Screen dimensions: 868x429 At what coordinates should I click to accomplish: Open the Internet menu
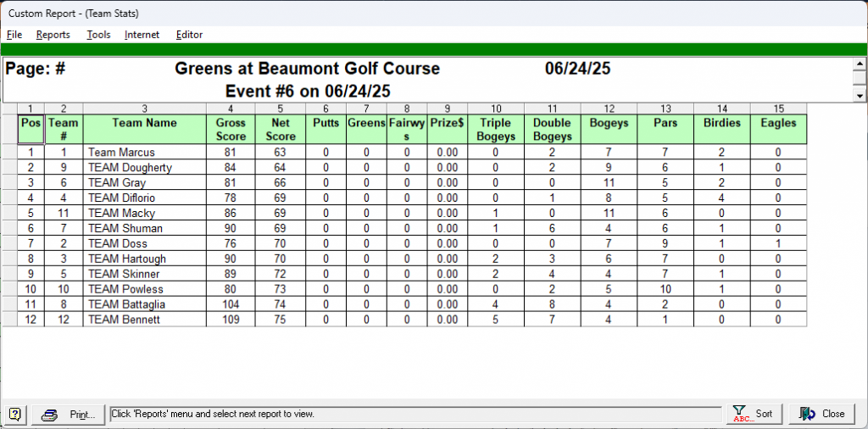(142, 35)
